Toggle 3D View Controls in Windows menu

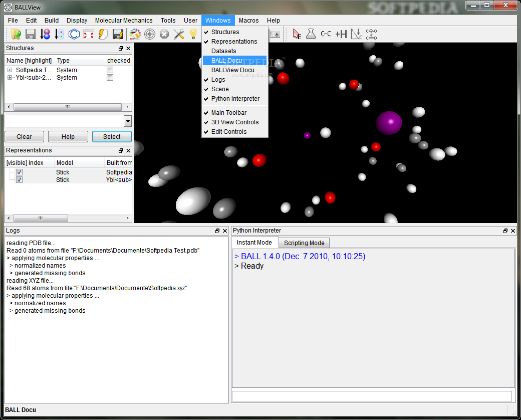pyautogui.click(x=234, y=122)
